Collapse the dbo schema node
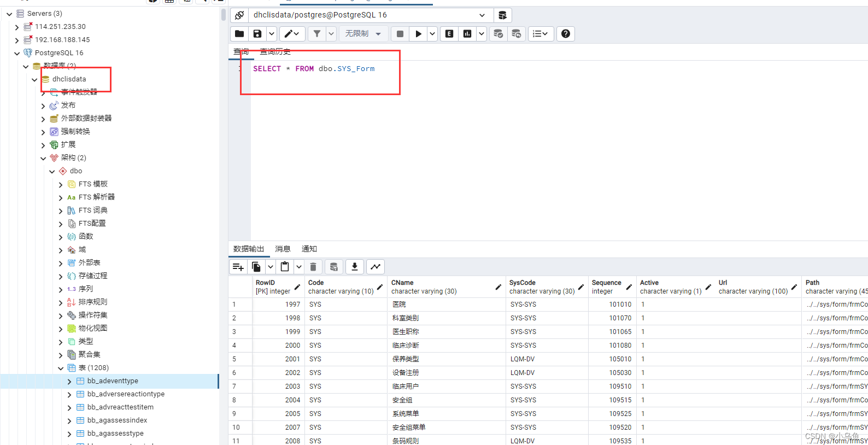 pyautogui.click(x=52, y=172)
